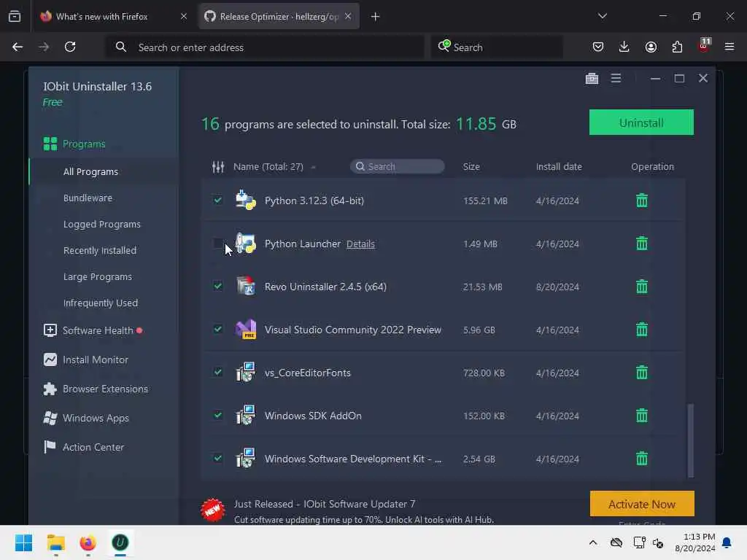Open Firefox application menu
This screenshot has width=747, height=560.
click(x=729, y=47)
